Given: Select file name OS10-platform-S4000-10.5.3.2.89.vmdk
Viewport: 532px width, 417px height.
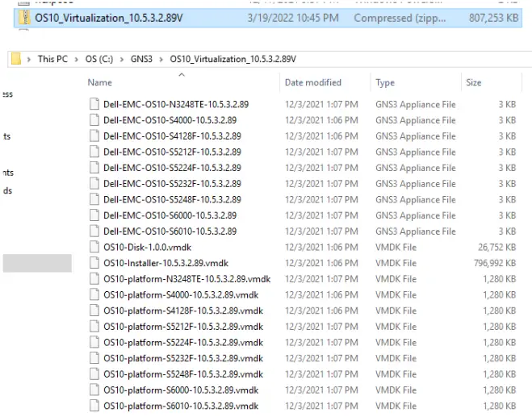Looking at the screenshot, I should [x=181, y=295].
